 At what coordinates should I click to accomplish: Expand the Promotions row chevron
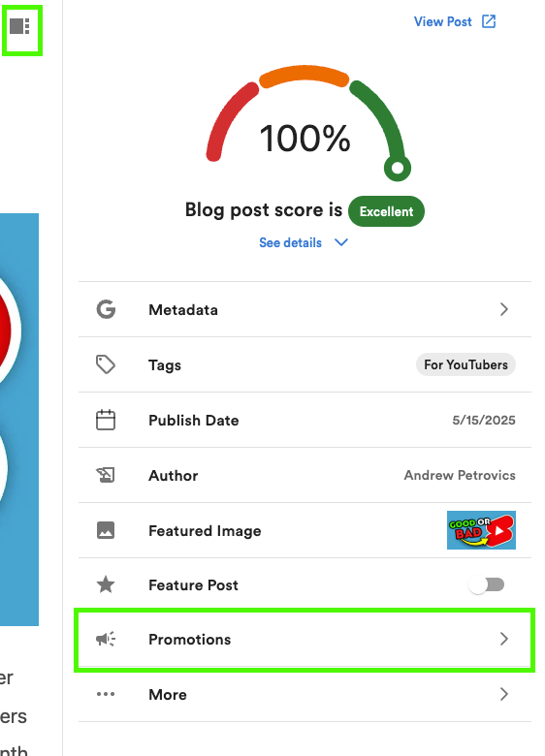click(x=504, y=639)
